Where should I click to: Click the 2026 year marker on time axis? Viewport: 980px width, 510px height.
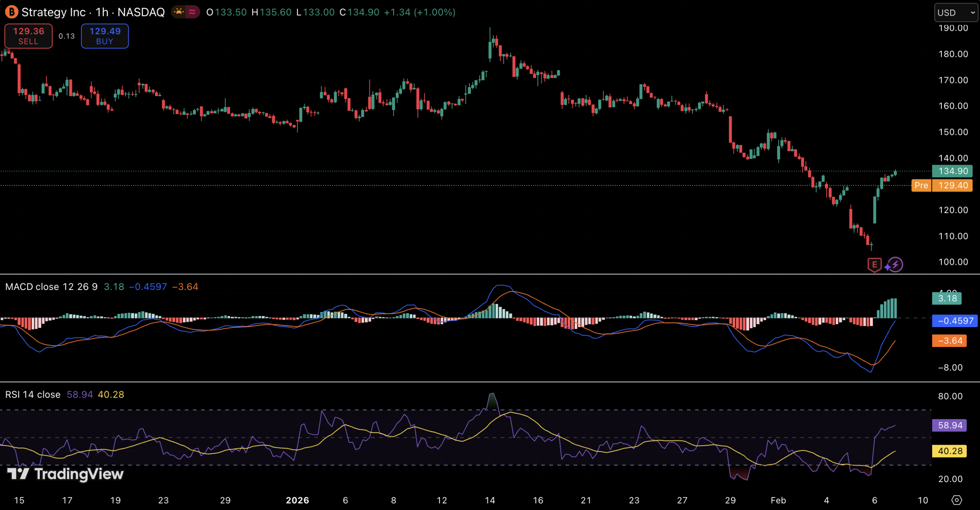coord(297,500)
